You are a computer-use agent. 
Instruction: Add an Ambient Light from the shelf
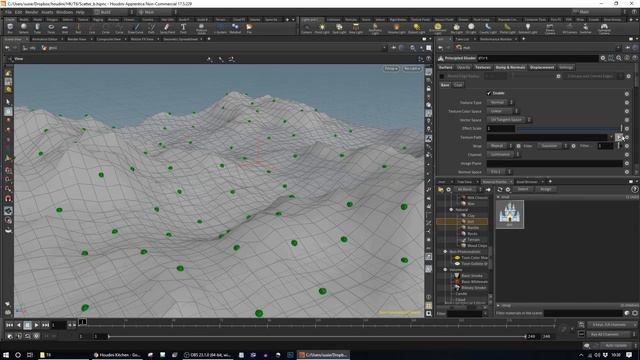(x=528, y=28)
